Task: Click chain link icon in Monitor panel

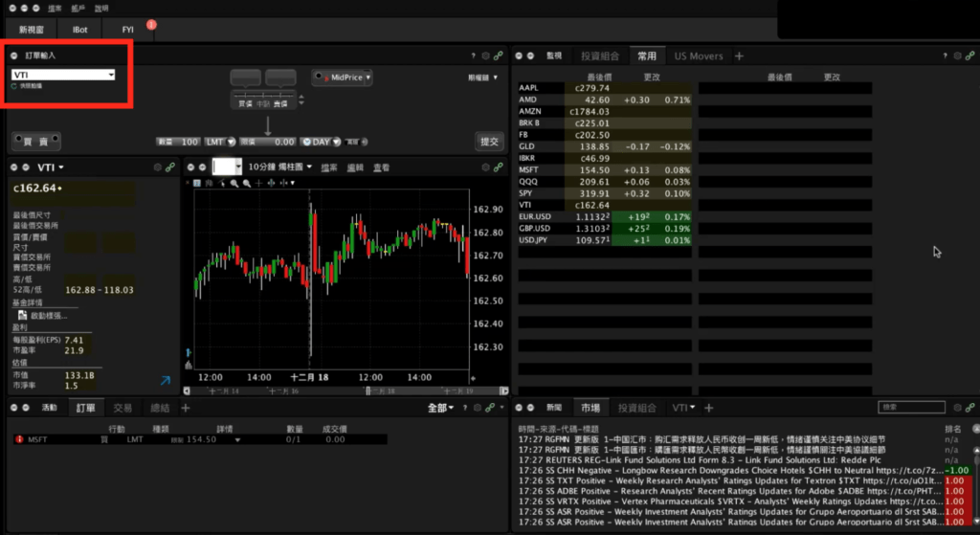Action: pos(970,56)
